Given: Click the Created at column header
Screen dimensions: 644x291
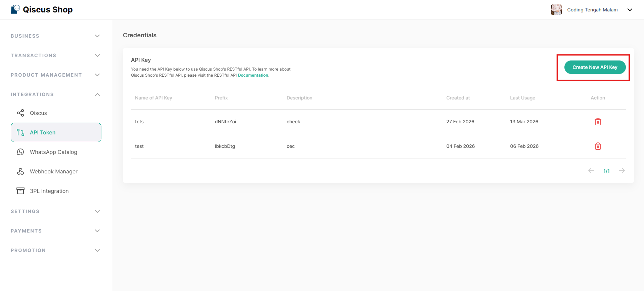Looking at the screenshot, I should point(458,98).
